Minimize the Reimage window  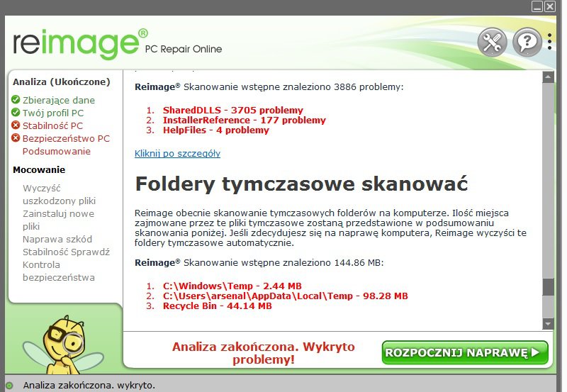pyautogui.click(x=537, y=6)
